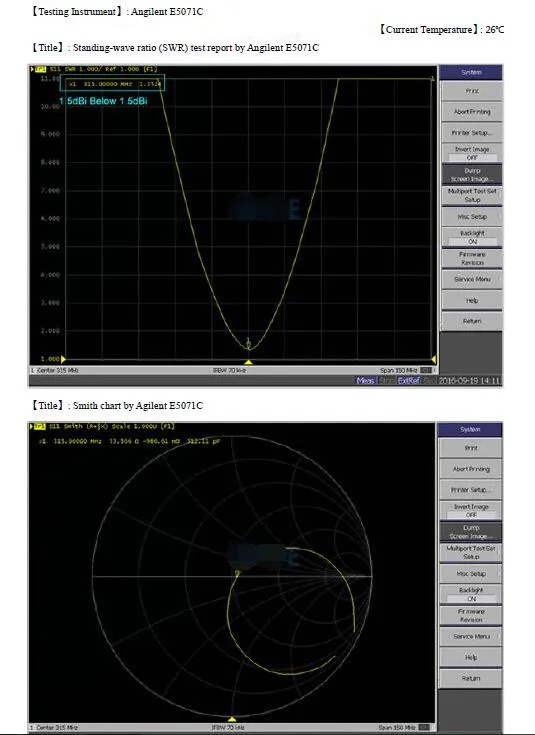Show Firmware Revision in Smith chart screen
The image size is (535, 735).
[471, 615]
